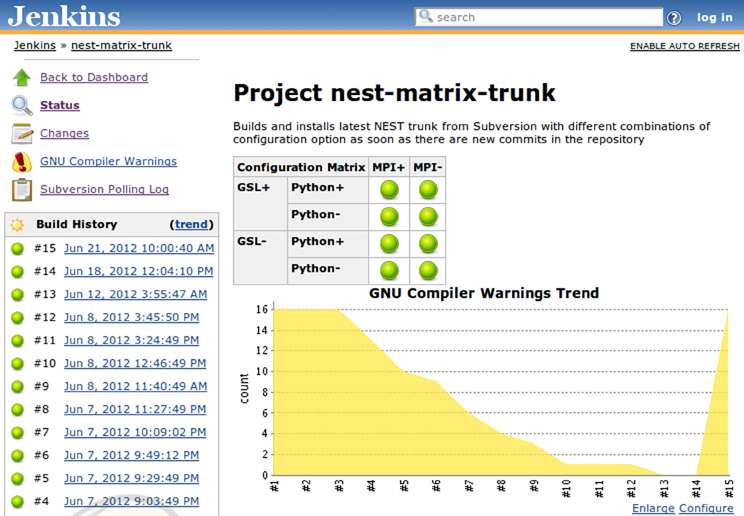Click status ball for build #8

[18, 410]
